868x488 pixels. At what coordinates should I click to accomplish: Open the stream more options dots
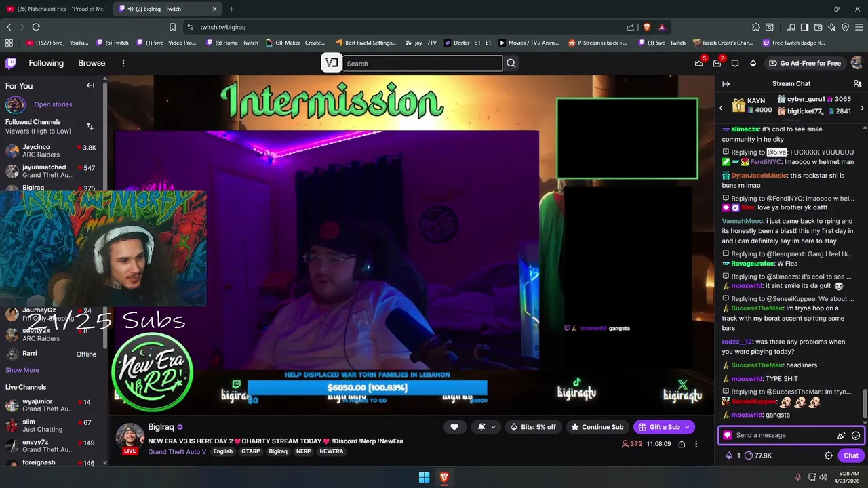pyautogui.click(x=696, y=444)
